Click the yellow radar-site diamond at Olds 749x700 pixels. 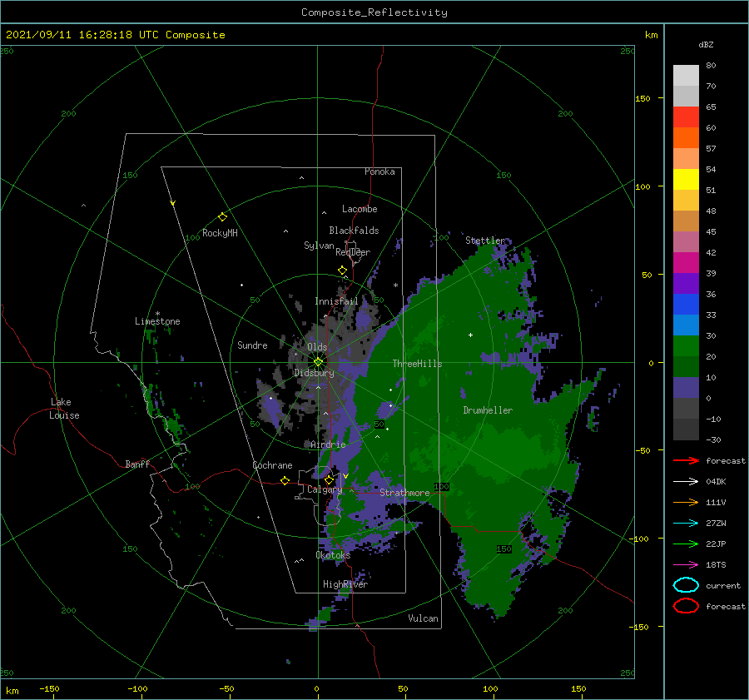pos(318,362)
